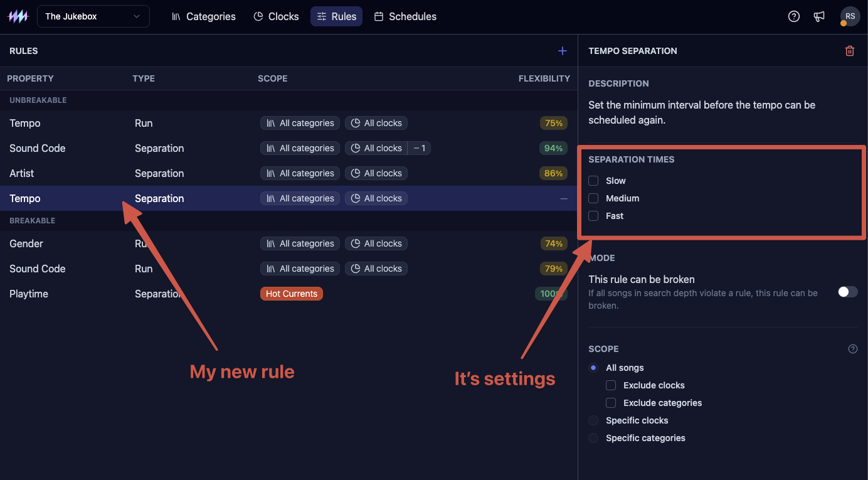
Task: Click the Scope help icon
Action: pyautogui.click(x=853, y=349)
